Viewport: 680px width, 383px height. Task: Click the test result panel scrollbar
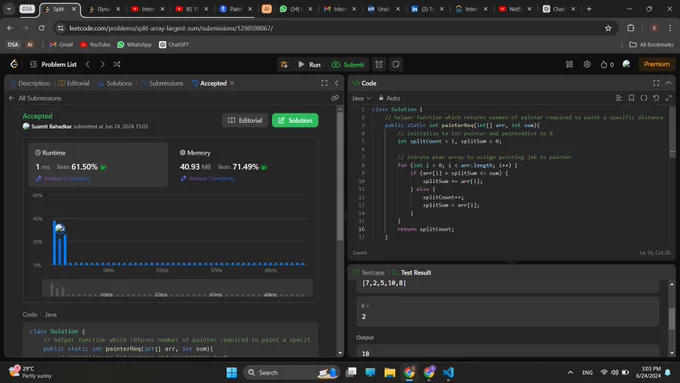coord(672,319)
